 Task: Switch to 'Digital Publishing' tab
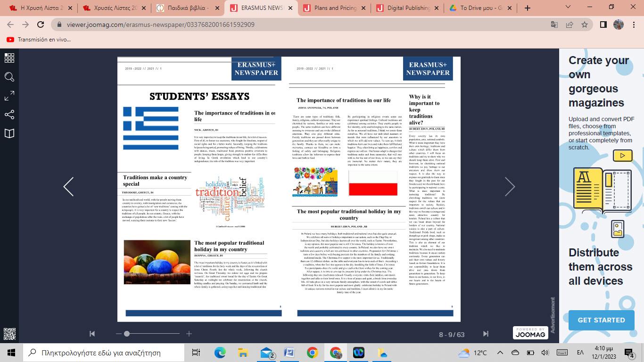tap(408, 8)
